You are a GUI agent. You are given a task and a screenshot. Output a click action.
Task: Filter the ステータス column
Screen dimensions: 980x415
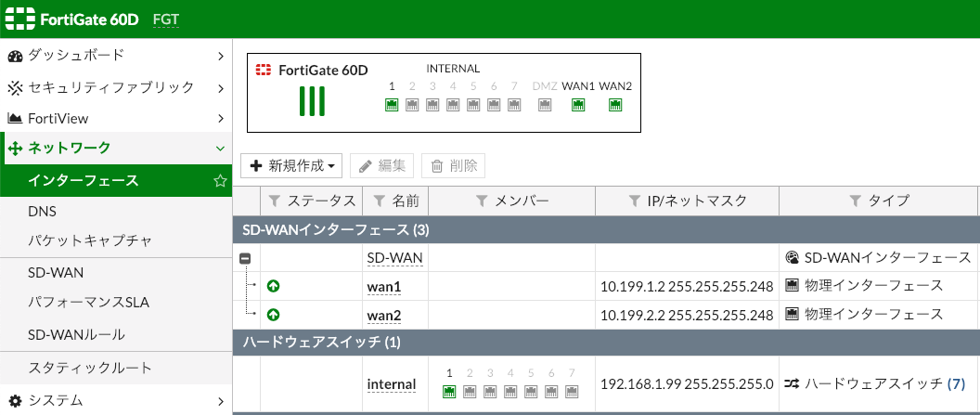click(275, 201)
